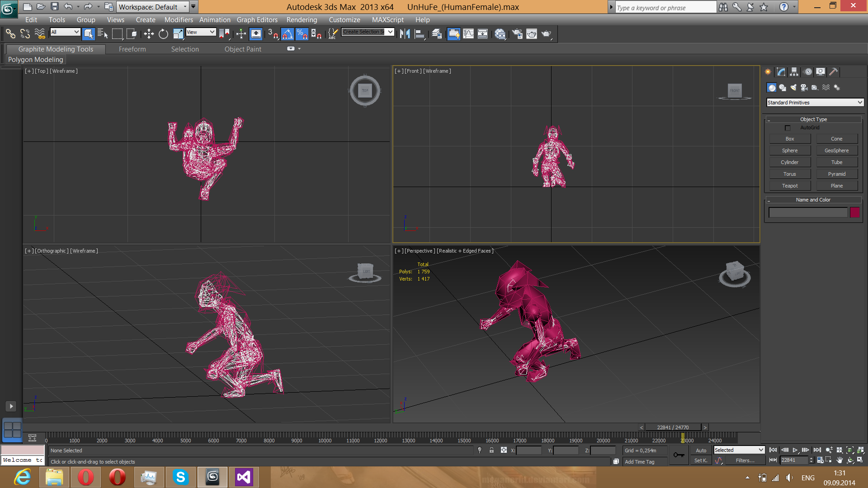
Task: Click Select by Name icon
Action: point(103,34)
